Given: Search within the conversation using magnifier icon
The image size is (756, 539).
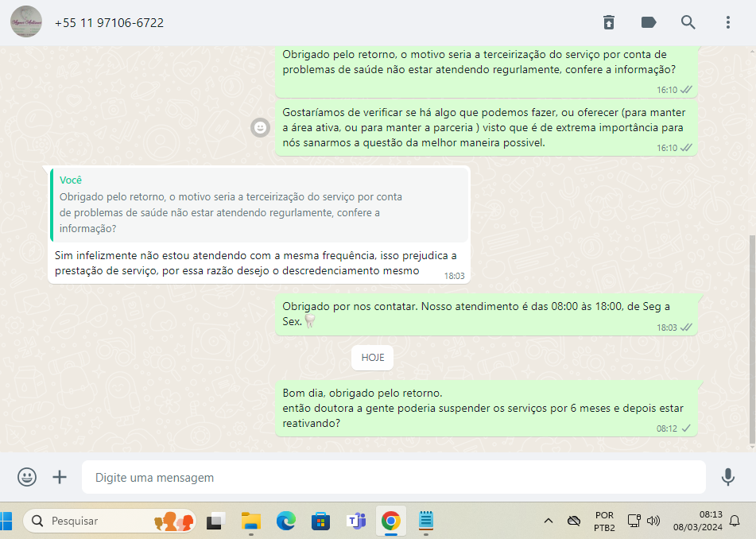Looking at the screenshot, I should point(688,22).
